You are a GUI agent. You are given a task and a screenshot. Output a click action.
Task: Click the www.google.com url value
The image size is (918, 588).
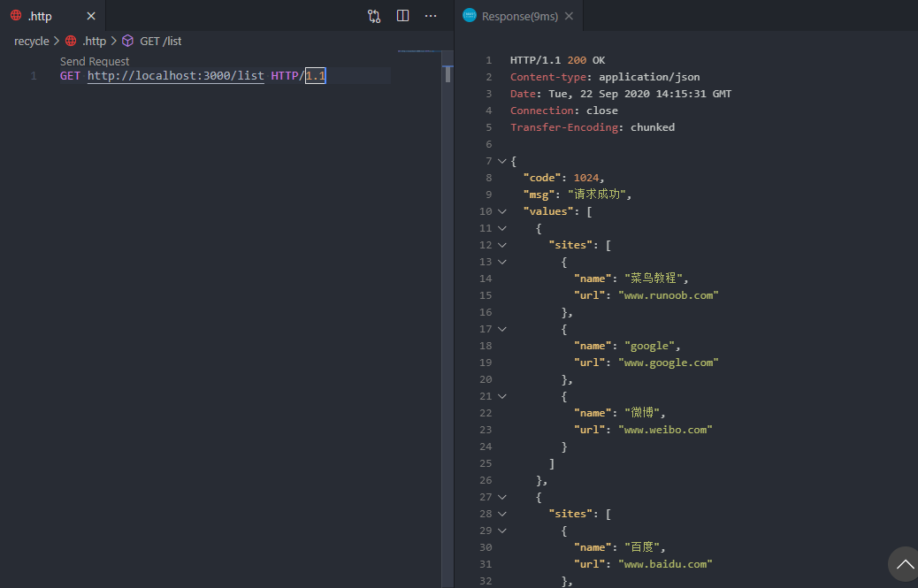(x=668, y=363)
